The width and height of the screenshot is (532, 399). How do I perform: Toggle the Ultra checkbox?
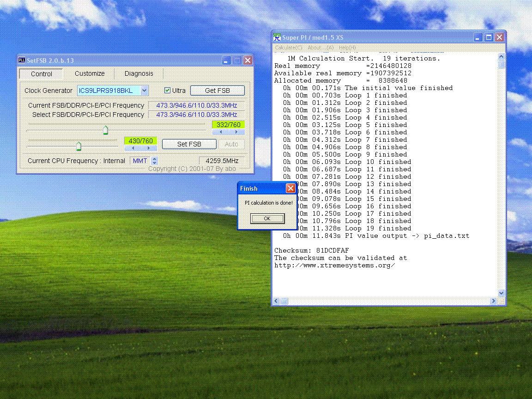pos(167,90)
